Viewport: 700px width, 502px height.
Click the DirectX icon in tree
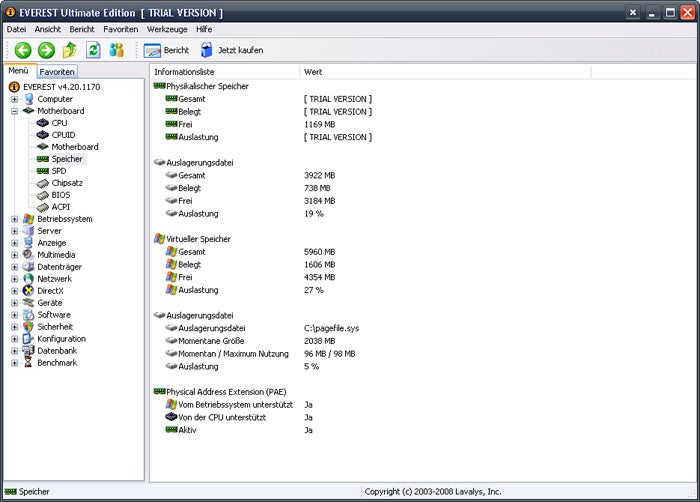click(x=29, y=291)
